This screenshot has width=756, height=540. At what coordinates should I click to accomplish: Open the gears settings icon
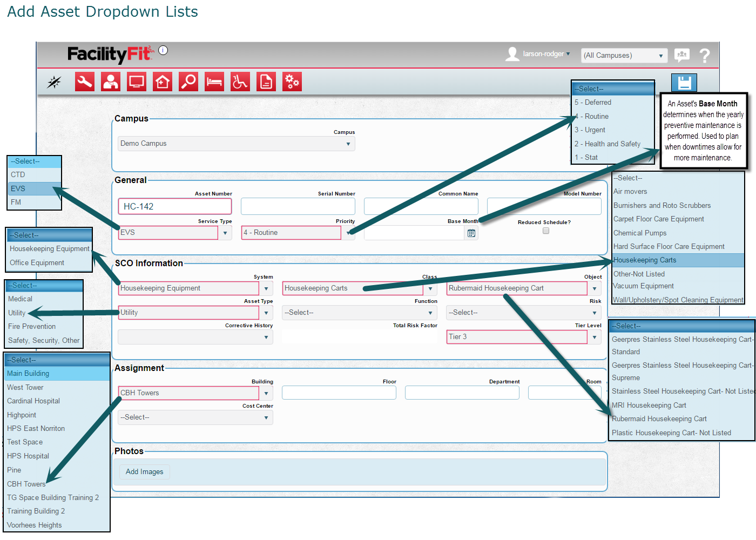tap(292, 82)
